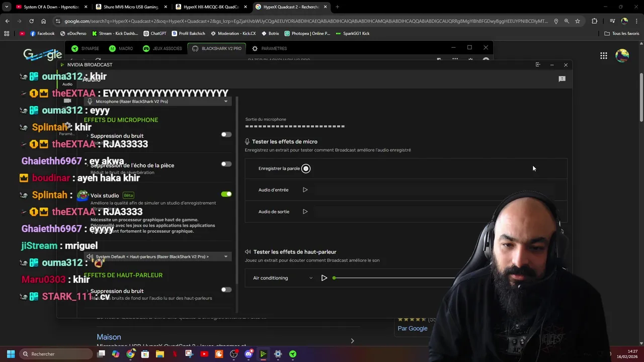
Task: Expand the speaker Suppression du bruit settings
Action: [87, 291]
